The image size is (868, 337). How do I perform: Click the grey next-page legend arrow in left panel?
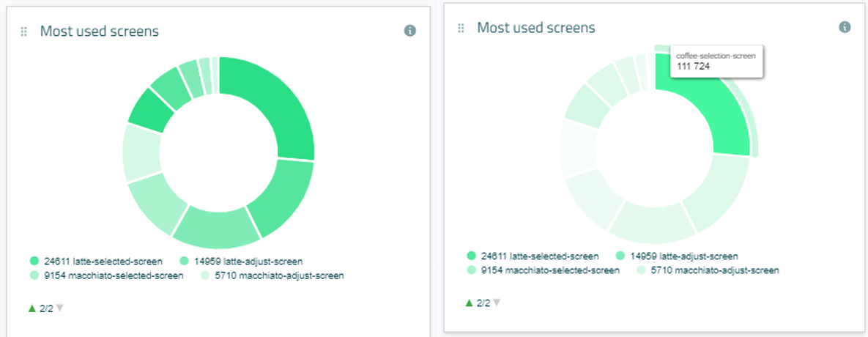(x=60, y=308)
